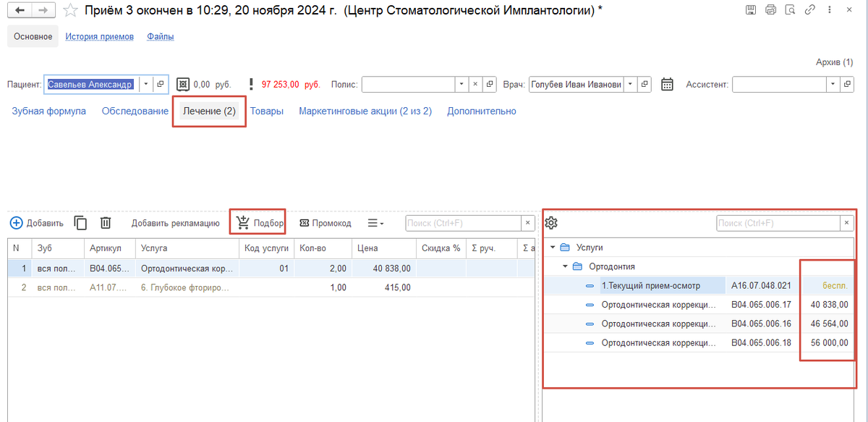The width and height of the screenshot is (868, 422).
Task: Go forward with the right arrow button
Action: coord(42,10)
